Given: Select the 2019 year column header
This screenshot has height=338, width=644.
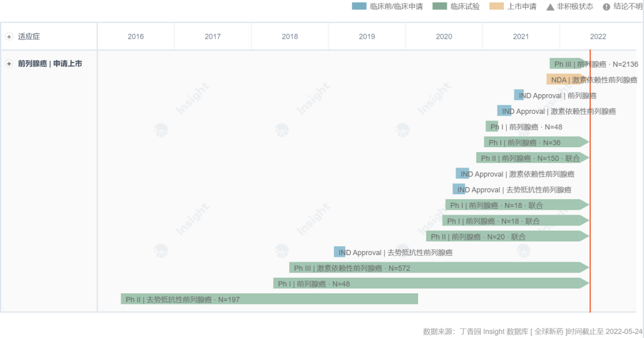Looking at the screenshot, I should point(367,36).
